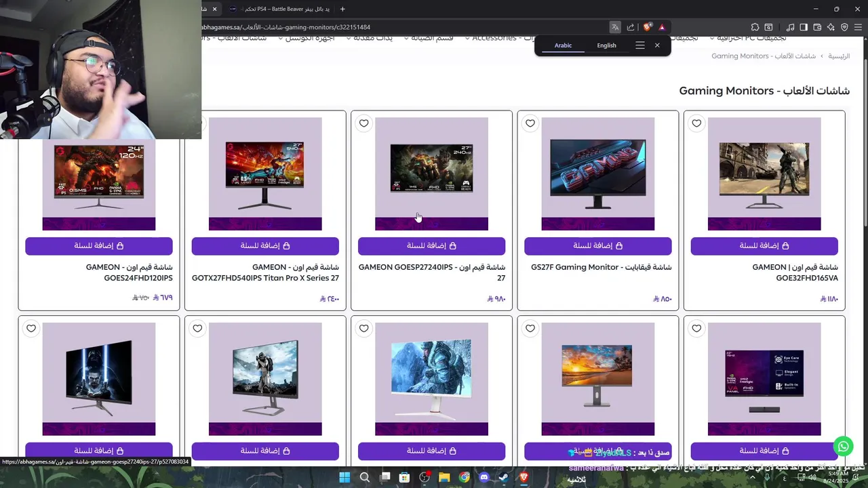
Task: Click the ٢٤٠٠ price of Titan Pro X
Action: (x=330, y=299)
